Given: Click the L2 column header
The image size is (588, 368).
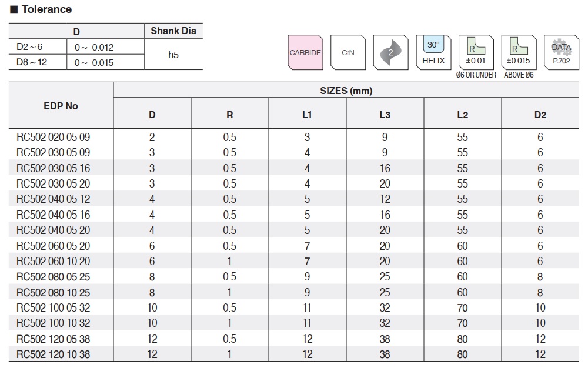Looking at the screenshot, I should 462,115.
